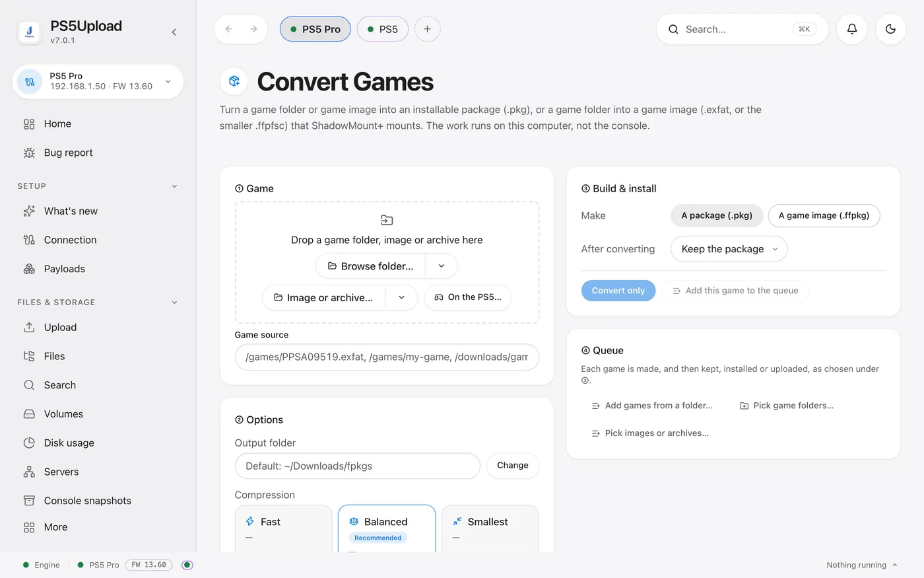This screenshot has height=578, width=924.
Task: Click the Convert only button
Action: [x=618, y=291]
